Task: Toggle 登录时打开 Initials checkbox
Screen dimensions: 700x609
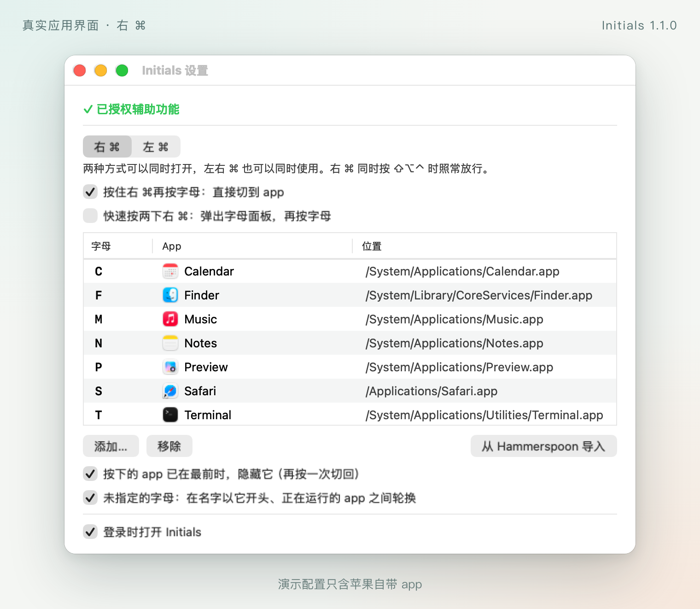Action: [90, 532]
